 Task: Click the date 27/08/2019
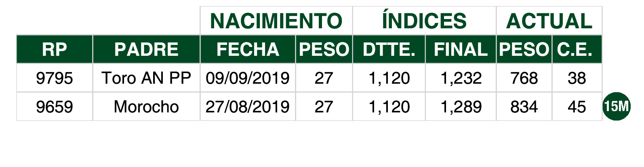click(x=248, y=107)
